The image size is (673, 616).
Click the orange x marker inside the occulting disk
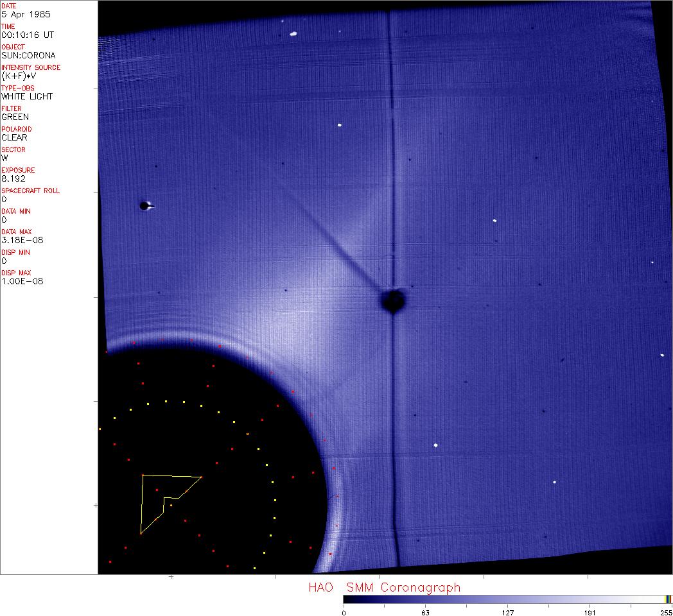click(247, 434)
